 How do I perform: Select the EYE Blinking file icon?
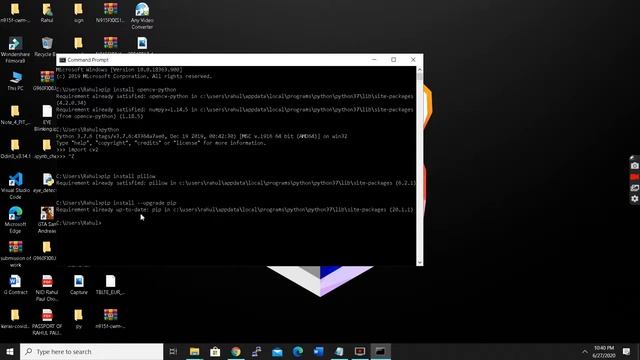pyautogui.click(x=47, y=118)
